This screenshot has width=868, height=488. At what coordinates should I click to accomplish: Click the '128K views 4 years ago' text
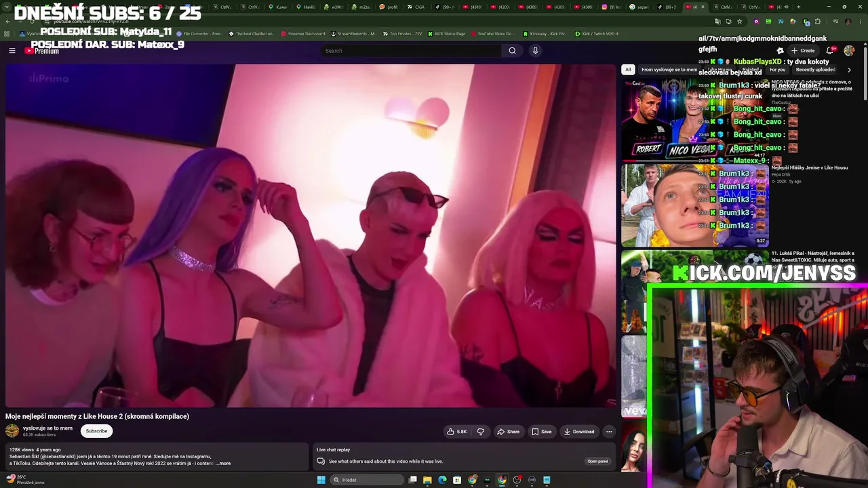35,449
